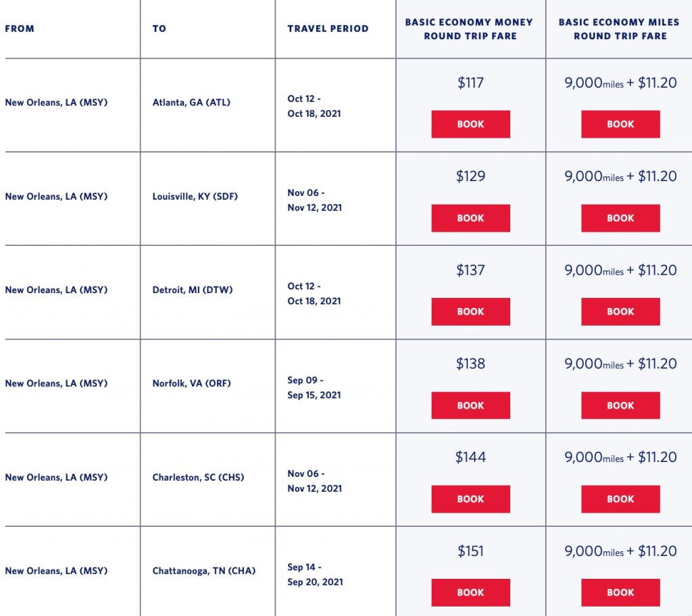Book the Norfolk miles round trip fare
The width and height of the screenshot is (692, 616).
point(620,405)
